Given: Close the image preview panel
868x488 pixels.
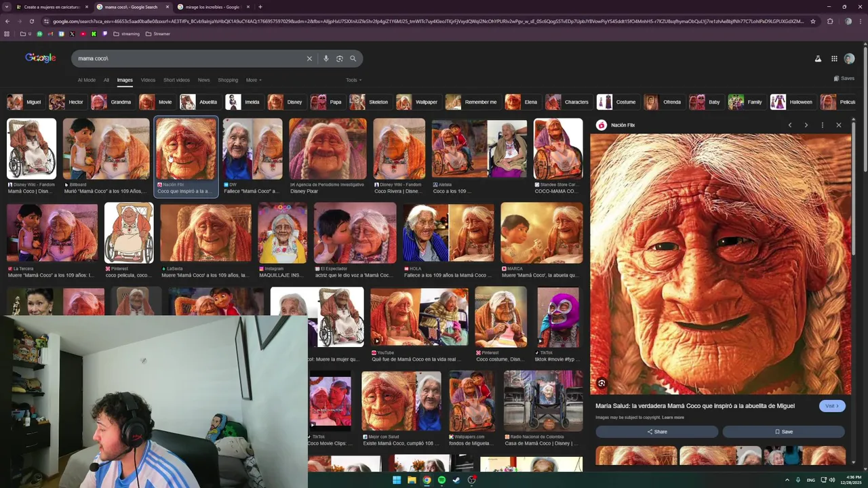Looking at the screenshot, I should [x=839, y=125].
